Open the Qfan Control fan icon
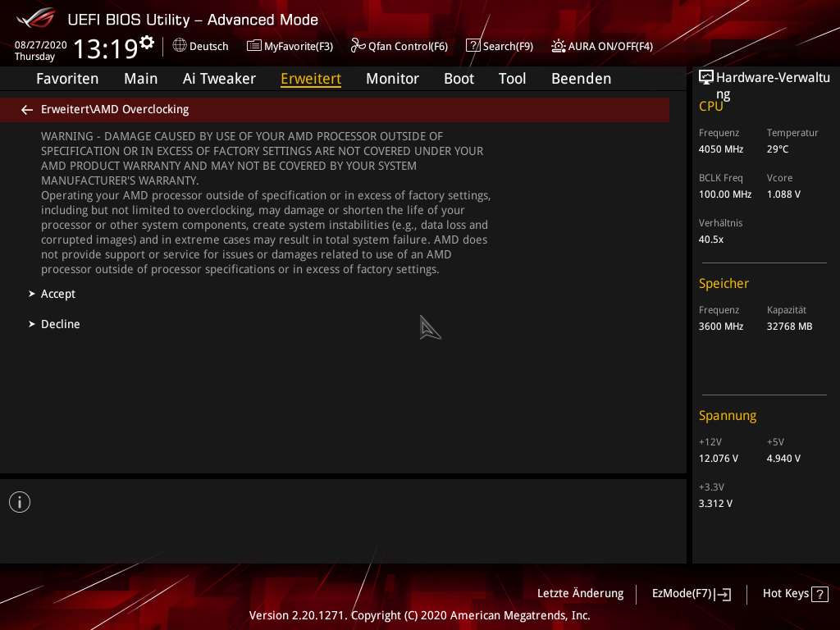Viewport: 840px width, 630px height. (358, 46)
